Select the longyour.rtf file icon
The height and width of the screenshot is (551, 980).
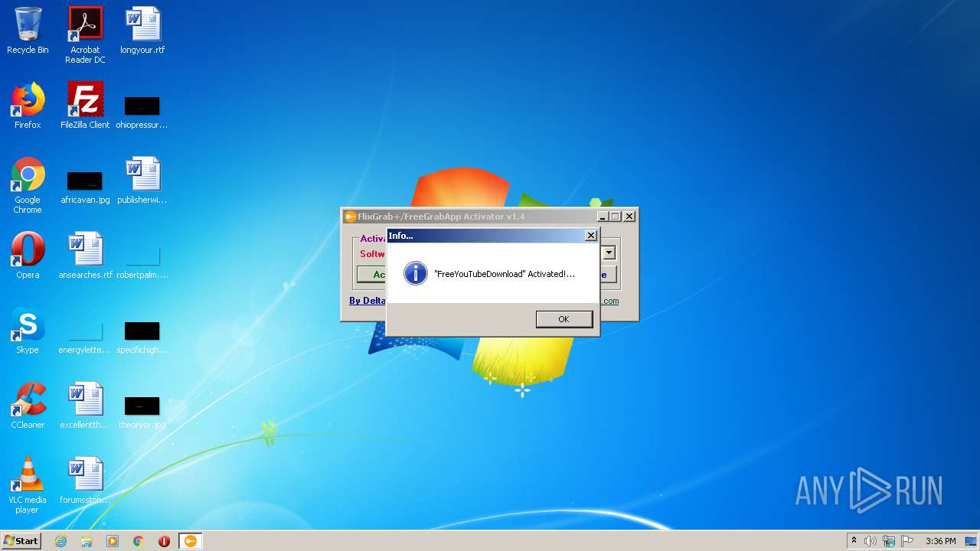142,31
